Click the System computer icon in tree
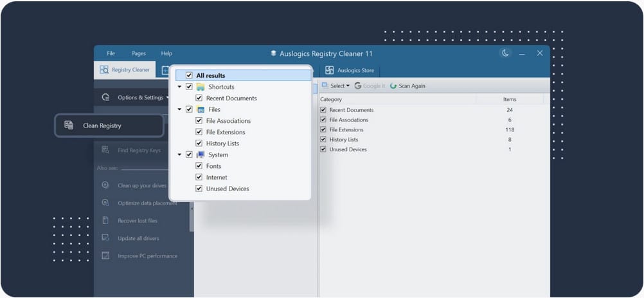Image resolution: width=644 pixels, height=298 pixels. click(200, 154)
